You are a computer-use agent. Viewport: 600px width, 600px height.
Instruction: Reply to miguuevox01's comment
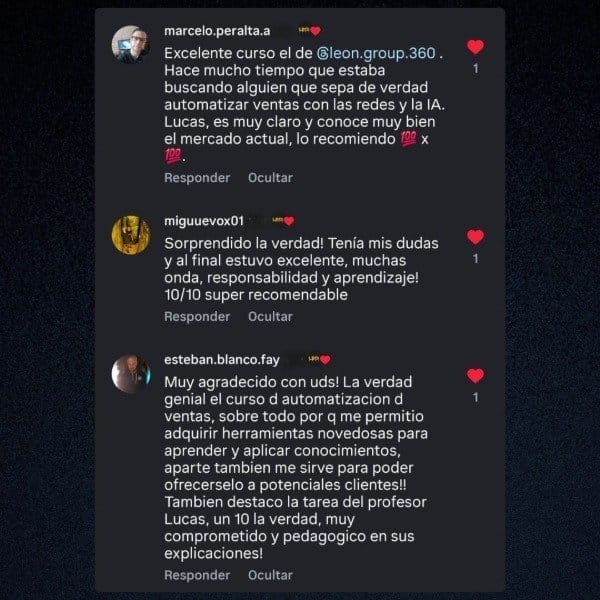(197, 316)
